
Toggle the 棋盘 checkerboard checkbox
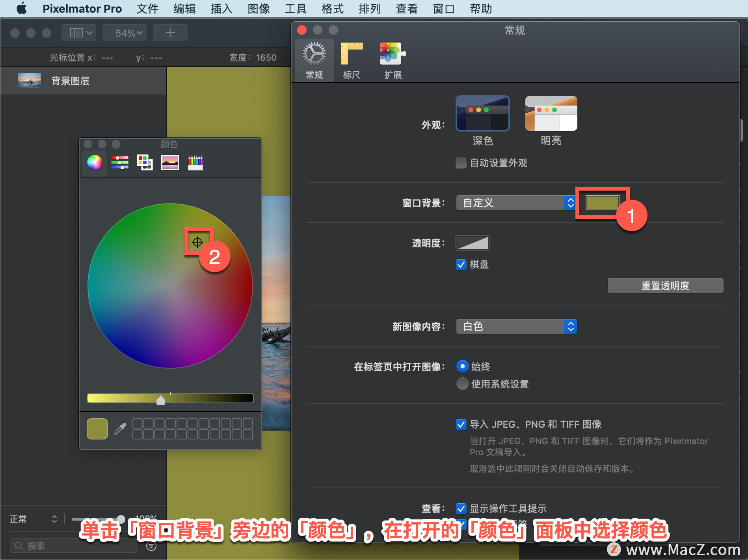tap(461, 264)
